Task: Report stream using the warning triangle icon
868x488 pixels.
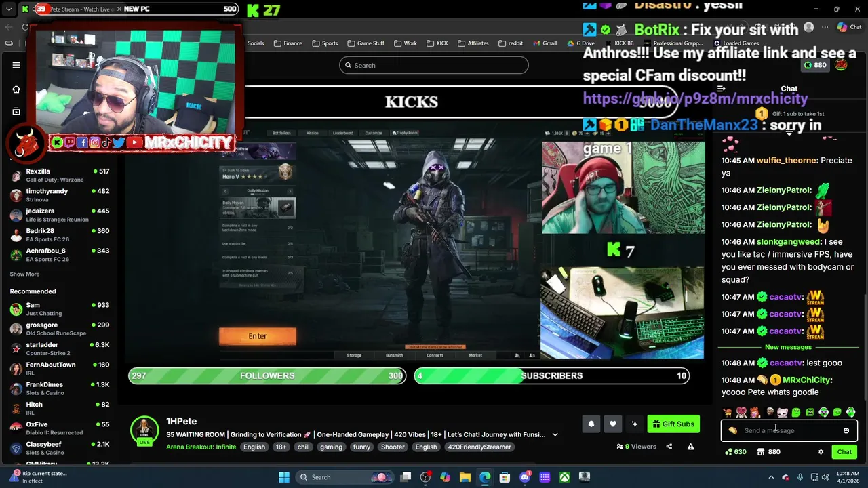Action: coord(690,447)
